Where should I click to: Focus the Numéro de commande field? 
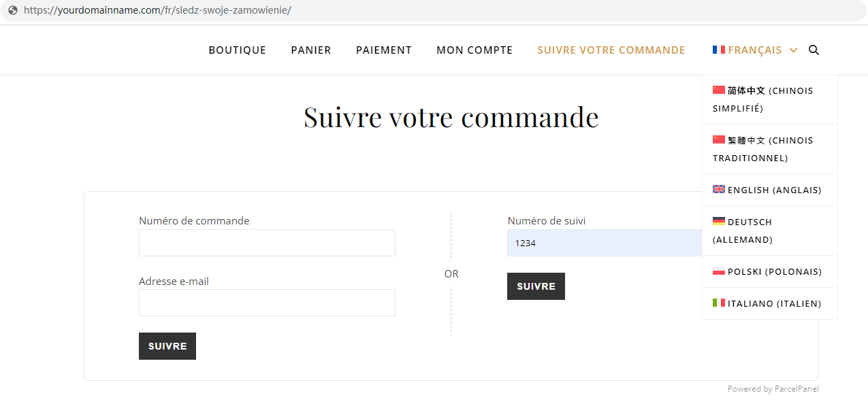point(267,243)
